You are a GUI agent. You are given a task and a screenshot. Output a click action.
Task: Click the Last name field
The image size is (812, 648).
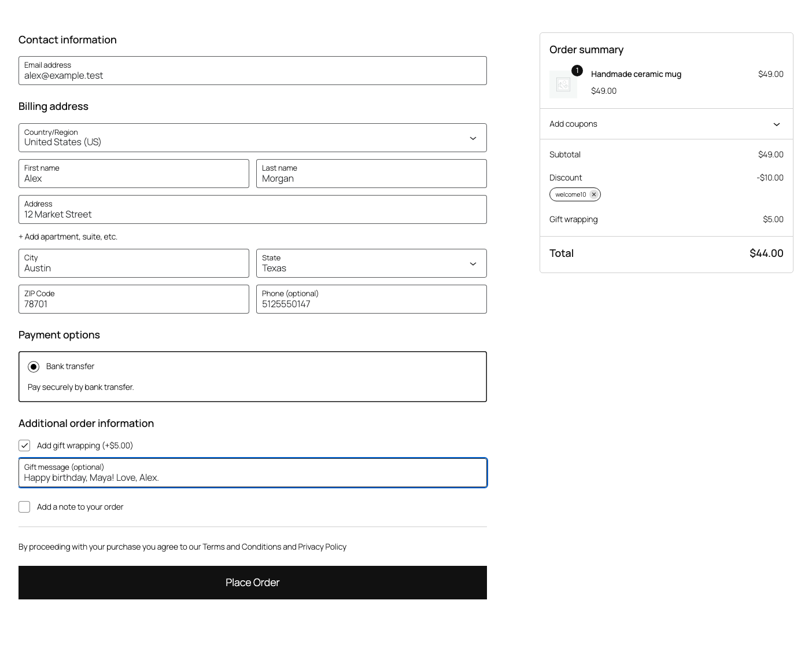coord(371,174)
